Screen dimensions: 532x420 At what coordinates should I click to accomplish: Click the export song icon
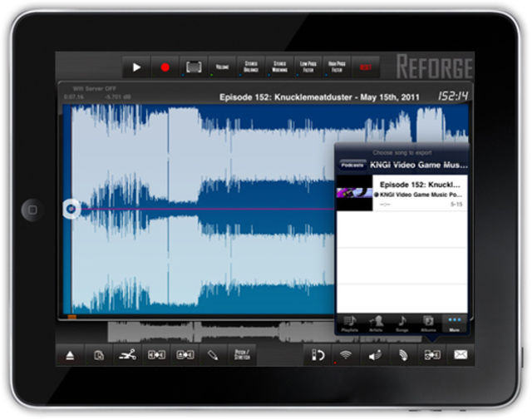click(432, 355)
